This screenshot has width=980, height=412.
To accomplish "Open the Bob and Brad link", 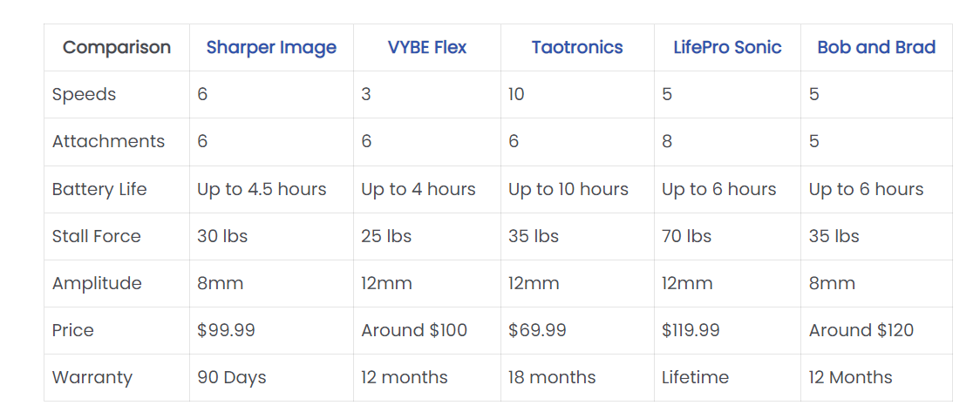I will 876,47.
